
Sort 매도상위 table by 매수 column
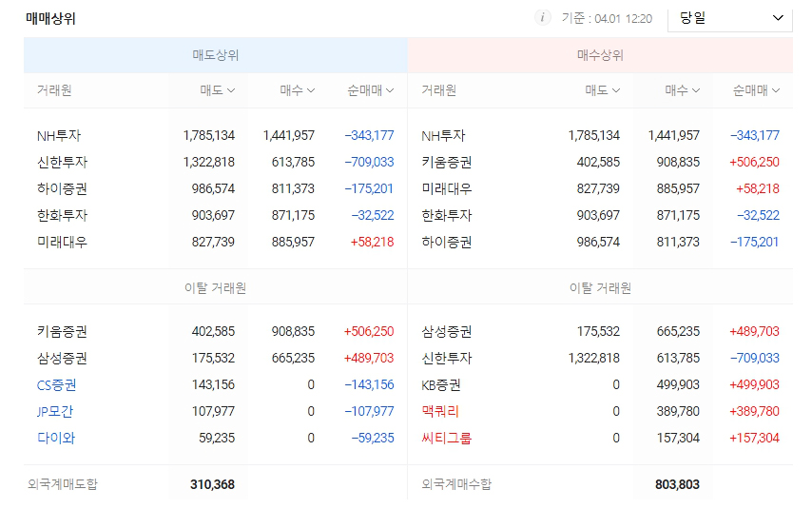pos(298,90)
